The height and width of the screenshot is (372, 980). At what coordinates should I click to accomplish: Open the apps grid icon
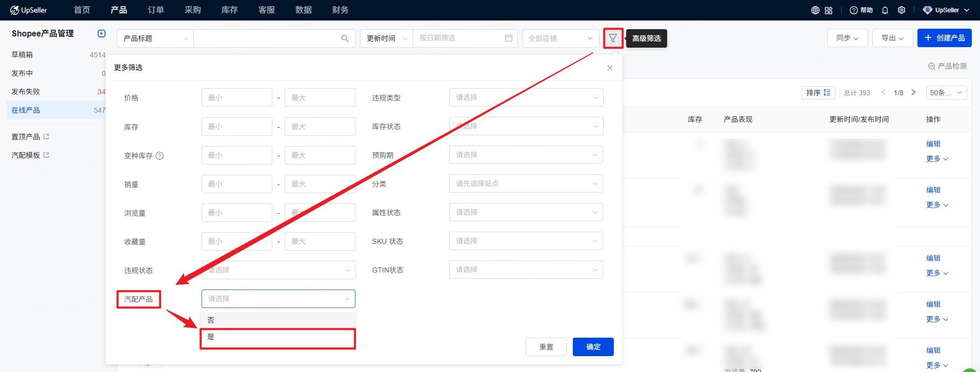(x=829, y=10)
